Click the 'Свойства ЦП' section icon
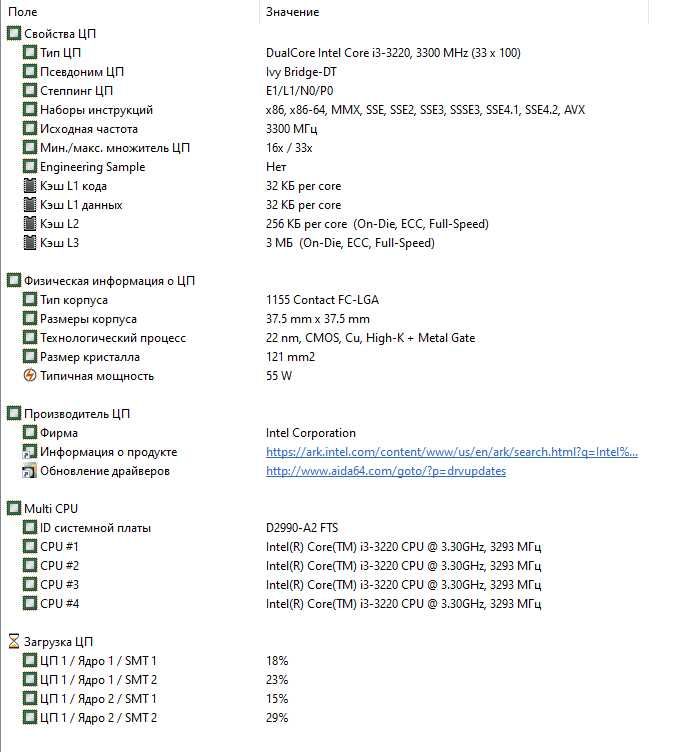 pyautogui.click(x=14, y=34)
